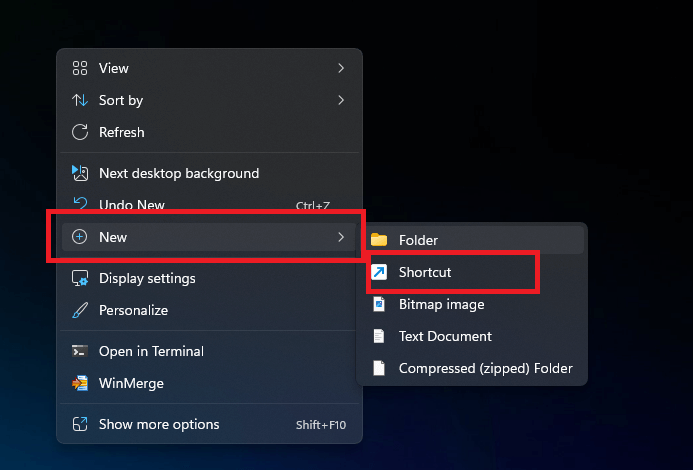The width and height of the screenshot is (693, 470).
Task: Click the Open in Terminal console icon
Action: 80,351
